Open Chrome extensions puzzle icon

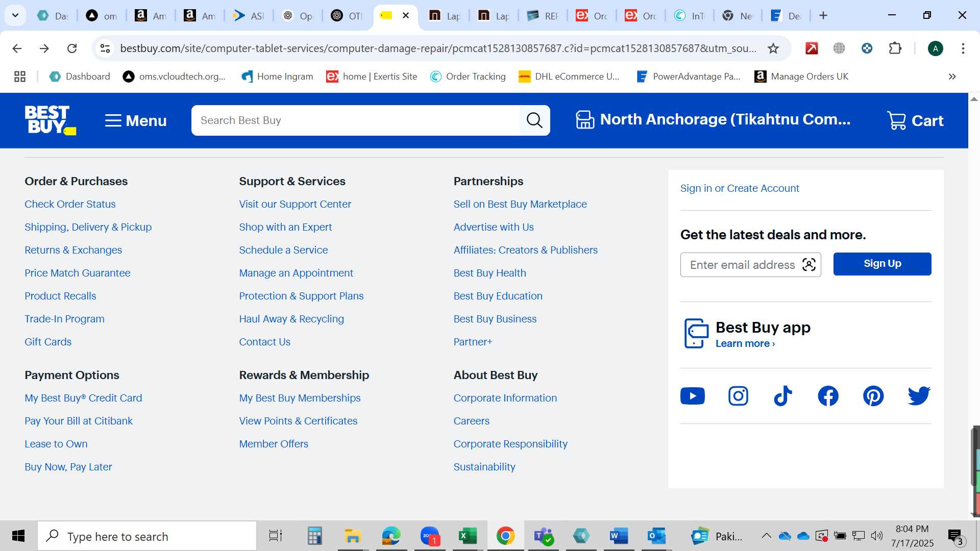(895, 48)
